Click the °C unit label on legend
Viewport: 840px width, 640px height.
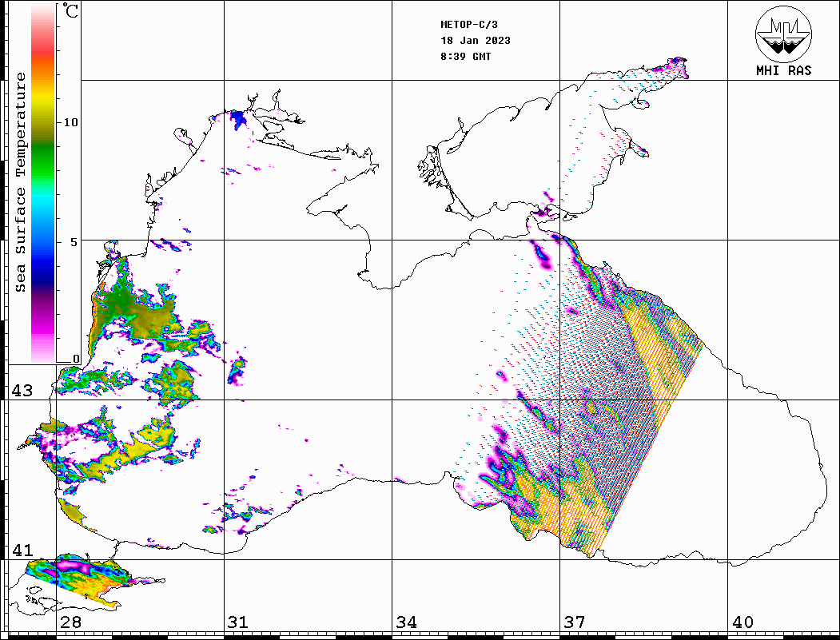70,10
